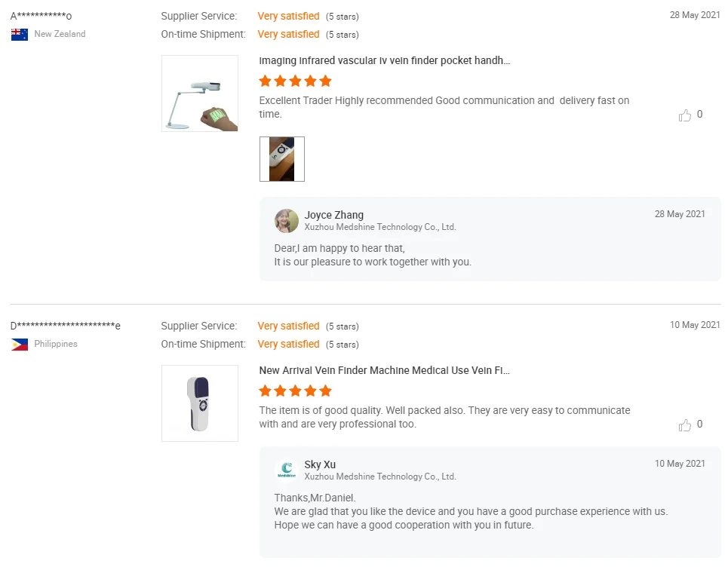Enlarge the buyer's uploaded review photo
The width and height of the screenshot is (728, 567).
click(282, 159)
